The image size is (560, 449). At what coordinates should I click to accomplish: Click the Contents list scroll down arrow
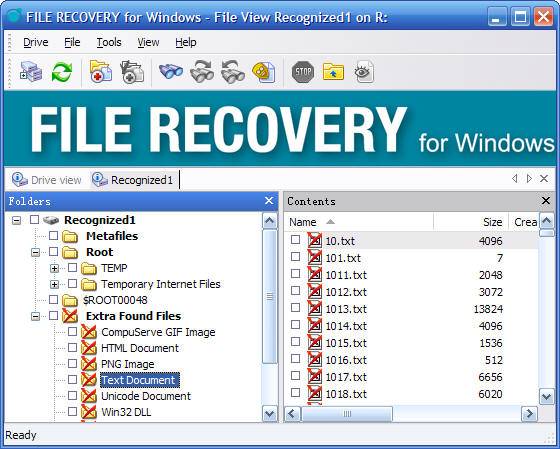(547, 396)
